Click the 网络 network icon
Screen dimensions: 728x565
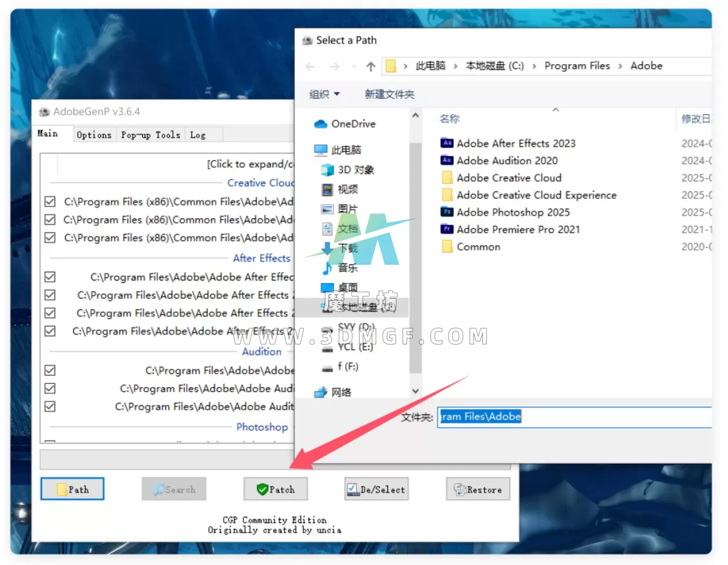tap(321, 392)
